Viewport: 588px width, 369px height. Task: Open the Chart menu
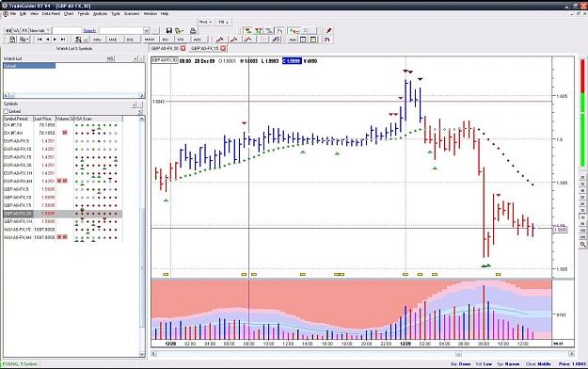(69, 13)
